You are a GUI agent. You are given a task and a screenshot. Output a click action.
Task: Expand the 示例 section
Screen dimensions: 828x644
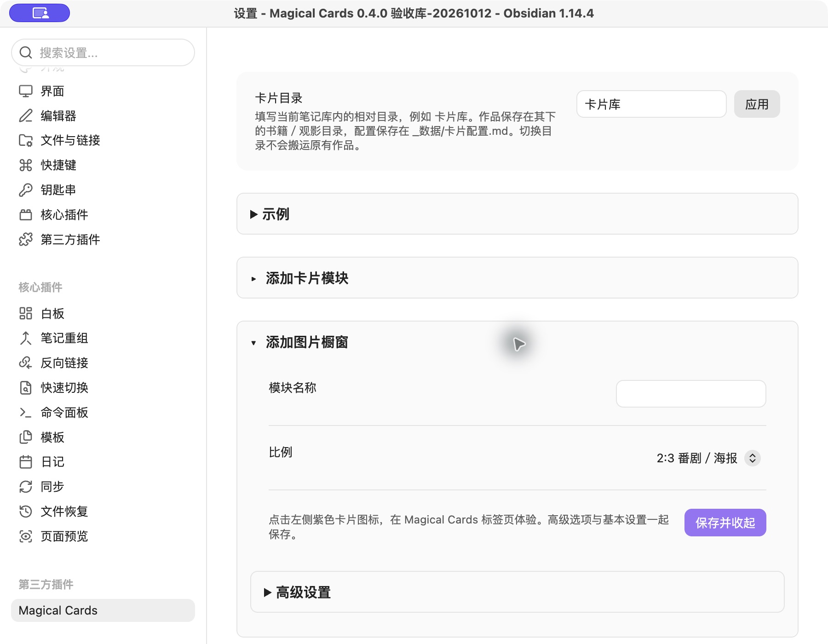click(517, 214)
